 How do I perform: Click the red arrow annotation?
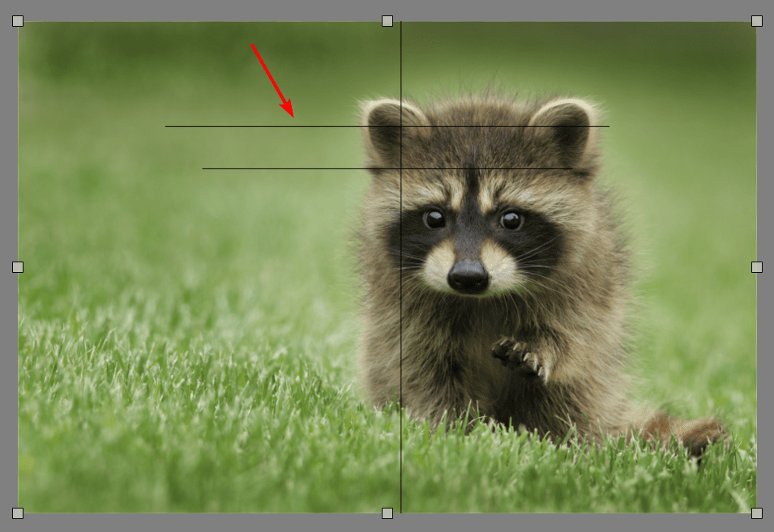(x=272, y=79)
